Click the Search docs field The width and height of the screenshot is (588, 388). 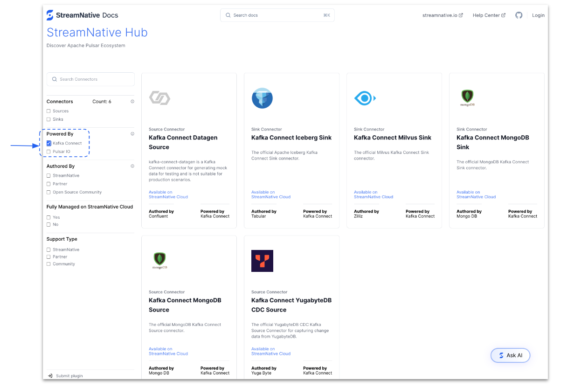pos(277,15)
